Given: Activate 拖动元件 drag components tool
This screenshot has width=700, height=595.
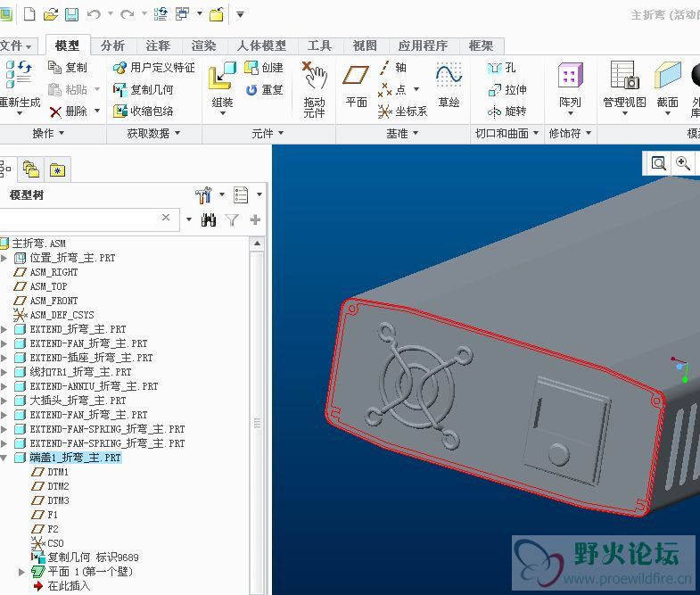Looking at the screenshot, I should click(314, 89).
